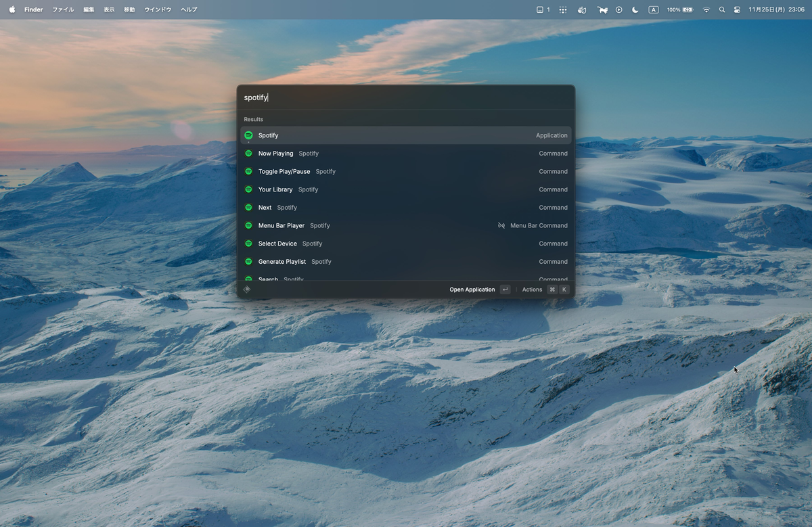Open the 移動 menu

(129, 9)
